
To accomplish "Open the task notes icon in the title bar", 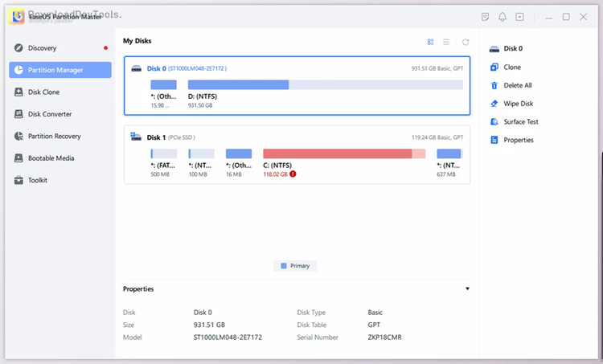I will pyautogui.click(x=485, y=16).
